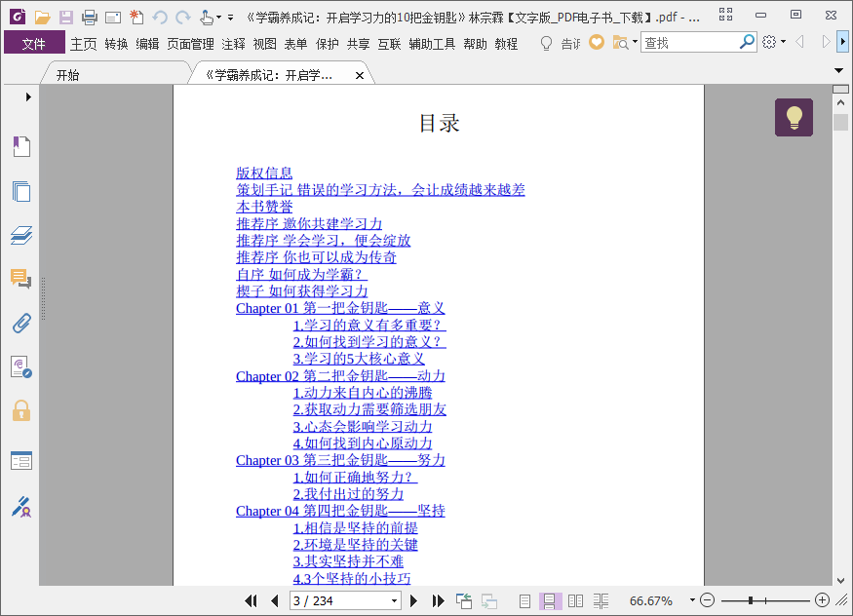
Task: Open the attachments paperclip panel
Action: tap(21, 324)
